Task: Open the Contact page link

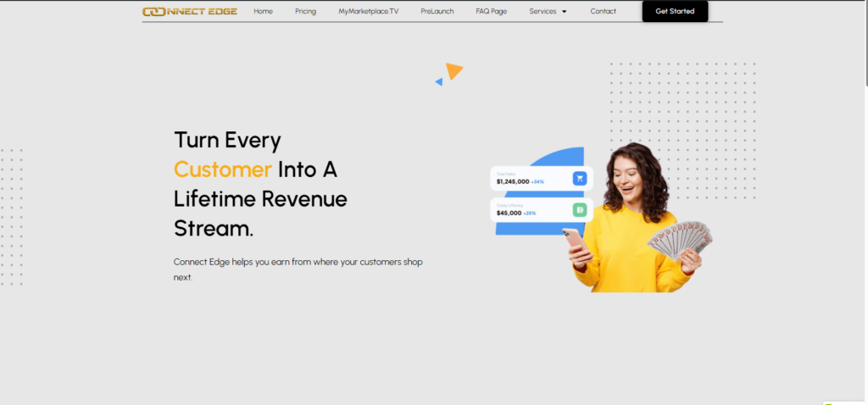Action: [604, 11]
